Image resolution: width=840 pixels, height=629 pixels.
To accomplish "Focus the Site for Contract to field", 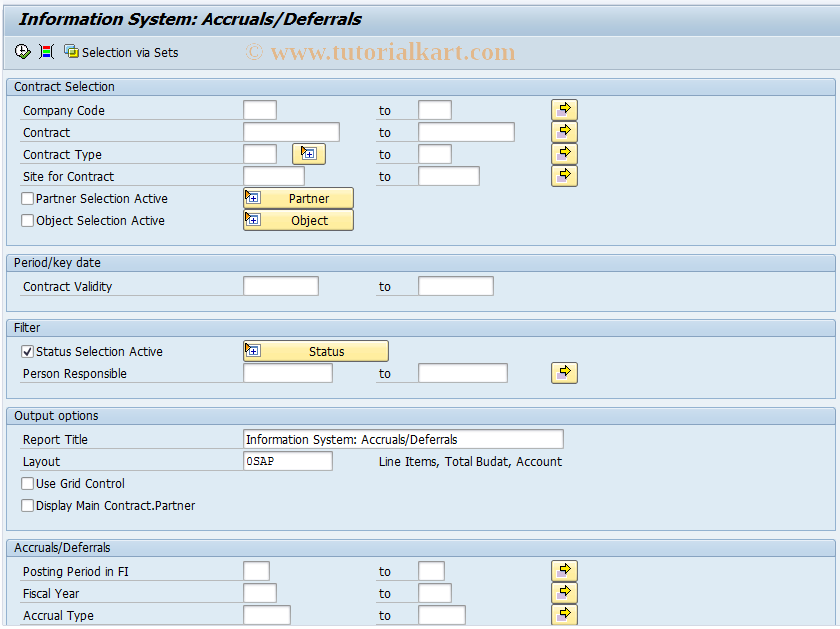I will tap(449, 176).
